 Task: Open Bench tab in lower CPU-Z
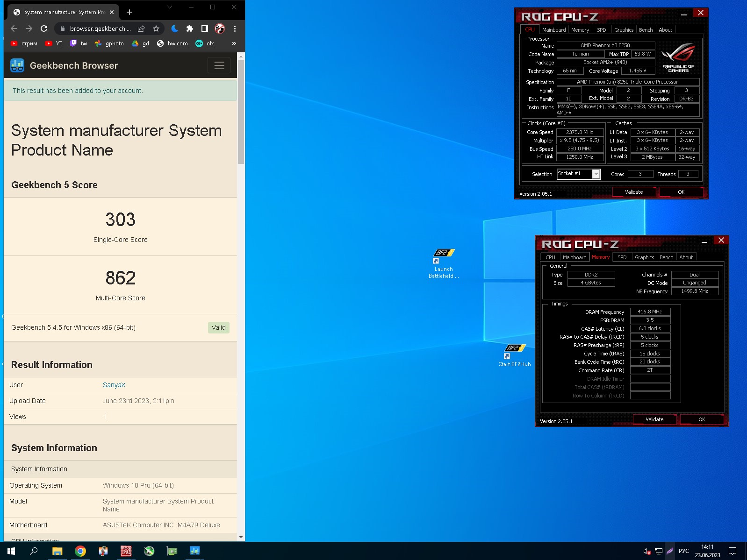[x=667, y=257]
